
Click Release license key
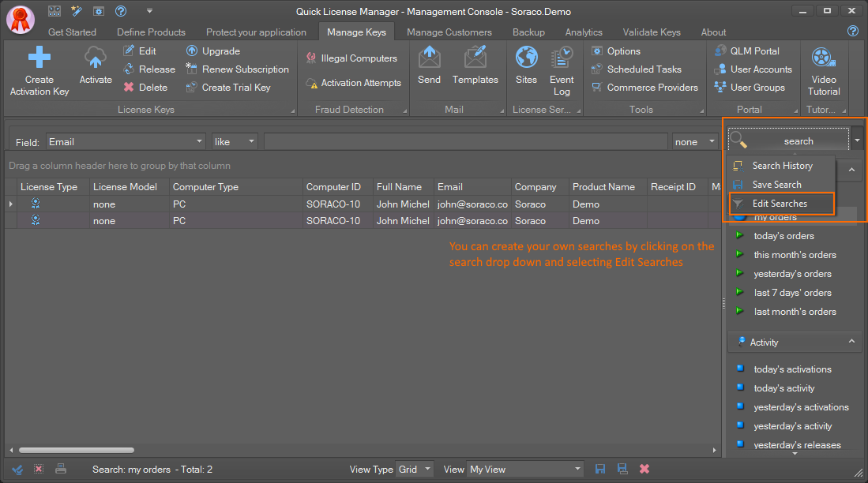point(149,69)
